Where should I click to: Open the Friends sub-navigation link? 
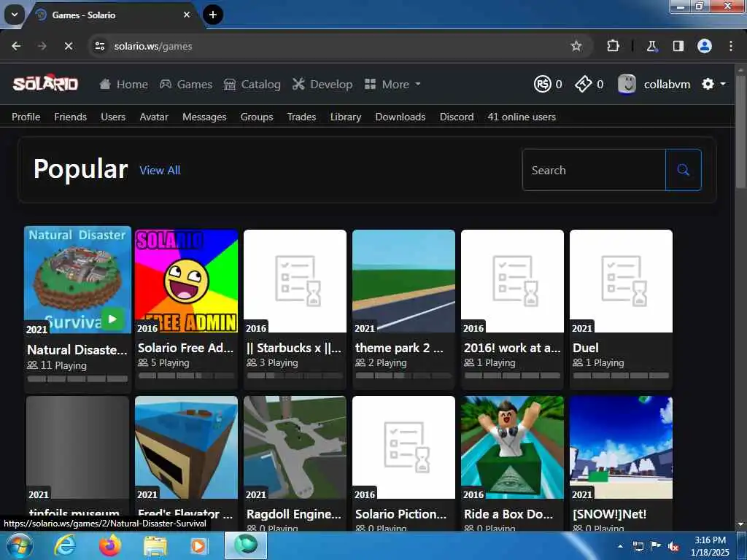point(71,117)
